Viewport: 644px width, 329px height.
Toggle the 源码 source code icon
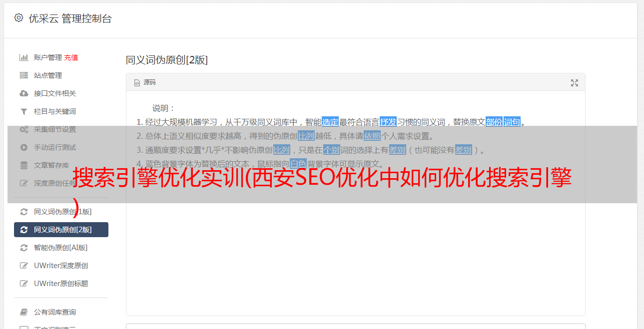tap(137, 83)
